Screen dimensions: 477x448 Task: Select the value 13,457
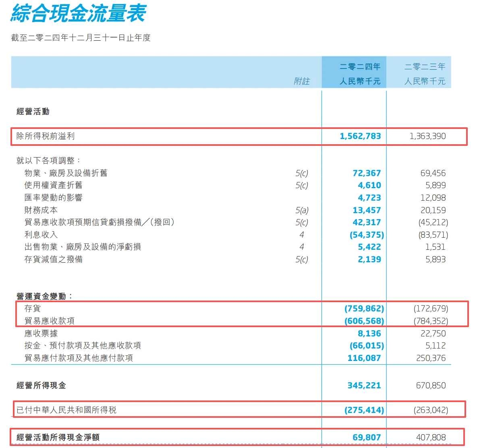point(367,210)
